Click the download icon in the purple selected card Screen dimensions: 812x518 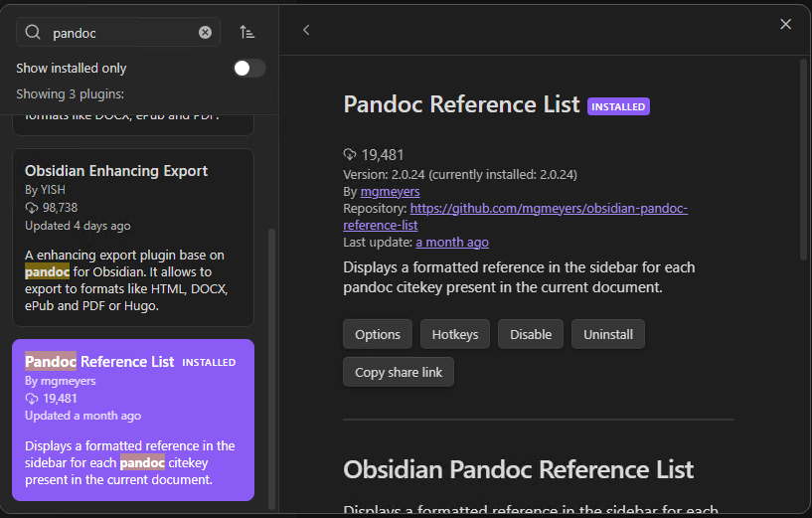click(32, 399)
